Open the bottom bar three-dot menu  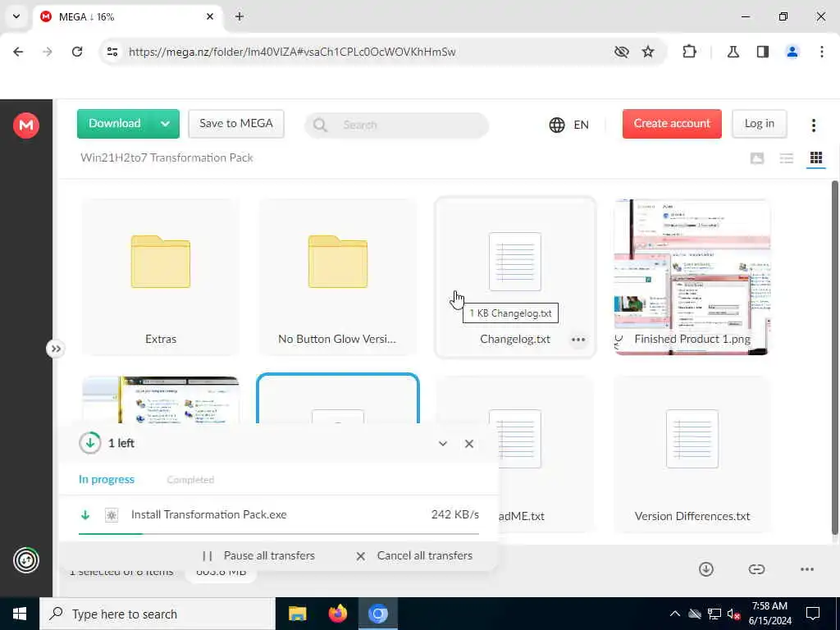tap(807, 569)
